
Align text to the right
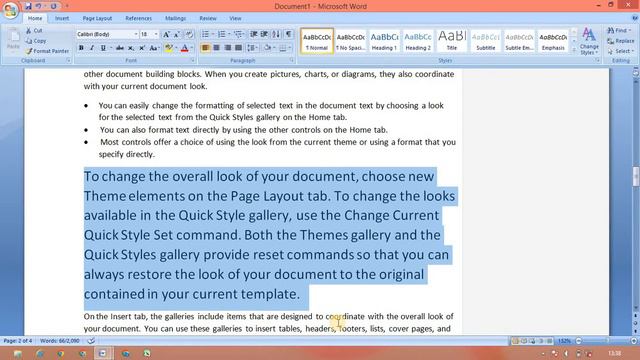point(227,48)
